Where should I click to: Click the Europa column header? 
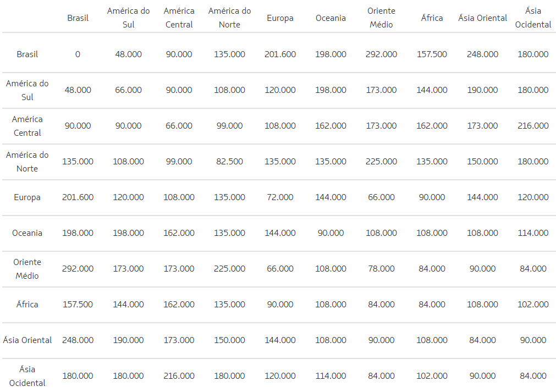tap(280, 18)
